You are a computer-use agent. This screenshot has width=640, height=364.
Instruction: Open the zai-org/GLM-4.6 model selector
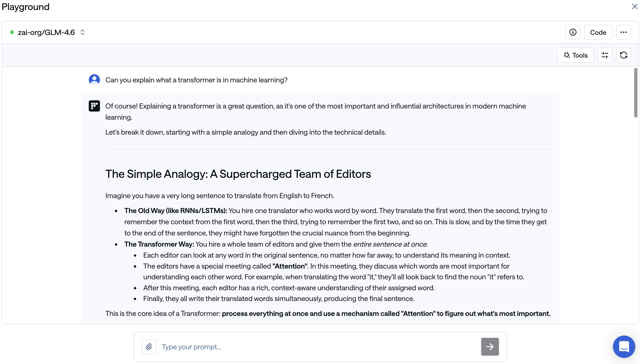tap(46, 32)
